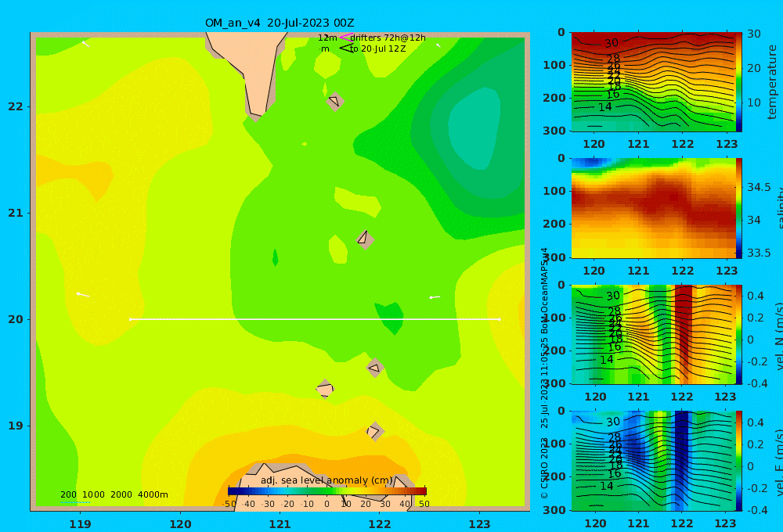Click the island polygon just south of 19N near 122E
The width and height of the screenshot is (783, 532).
[x=374, y=431]
